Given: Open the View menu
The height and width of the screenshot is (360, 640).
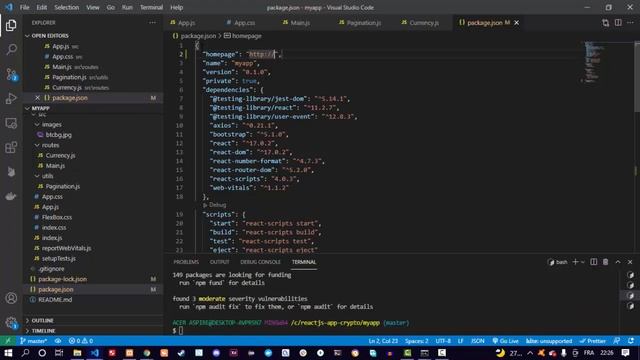Looking at the screenshot, I should 93,7.
